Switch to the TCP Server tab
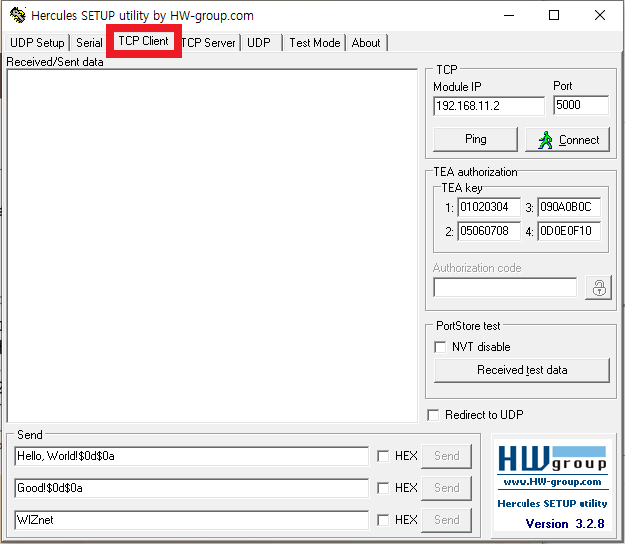This screenshot has height=544, width=625. pos(208,43)
